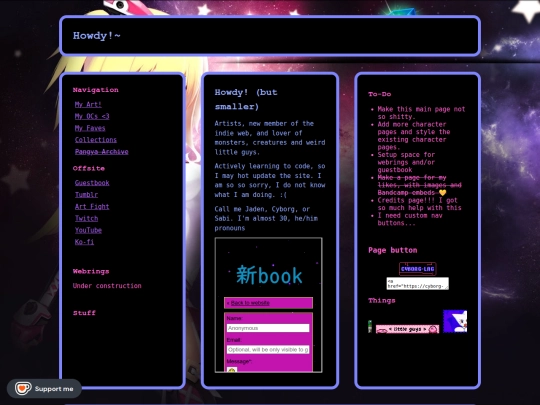Click Back to website in guestbook

click(250, 303)
